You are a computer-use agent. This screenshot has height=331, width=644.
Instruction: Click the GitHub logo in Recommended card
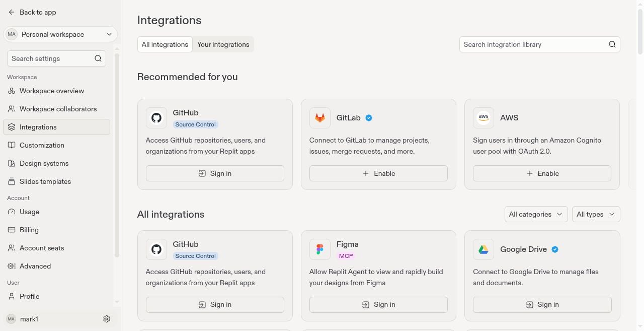coord(156,118)
